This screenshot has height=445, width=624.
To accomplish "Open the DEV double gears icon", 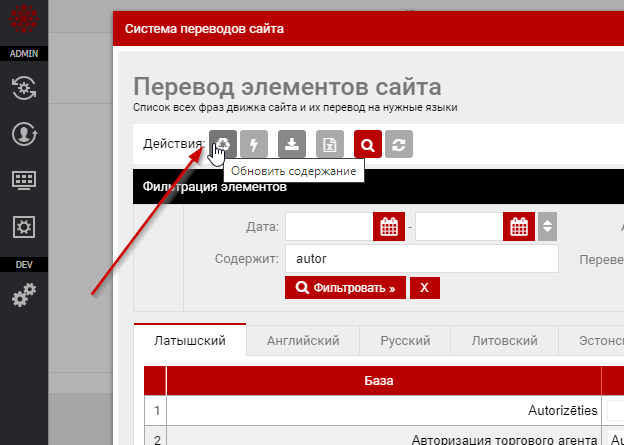I will [24, 295].
